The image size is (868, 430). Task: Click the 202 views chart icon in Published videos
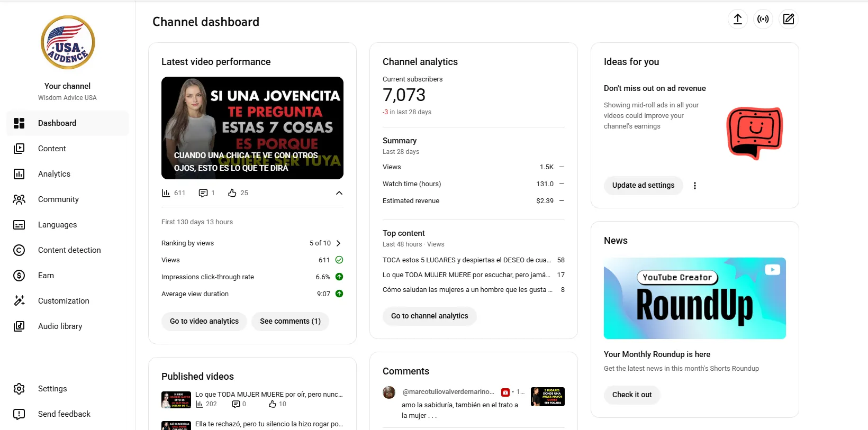[200, 404]
